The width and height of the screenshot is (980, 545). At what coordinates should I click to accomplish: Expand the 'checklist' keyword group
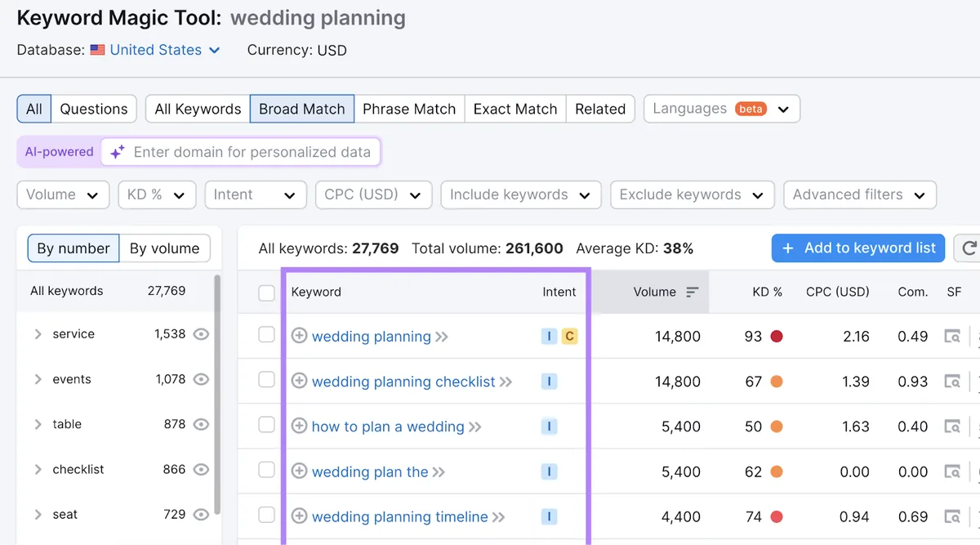pyautogui.click(x=38, y=469)
